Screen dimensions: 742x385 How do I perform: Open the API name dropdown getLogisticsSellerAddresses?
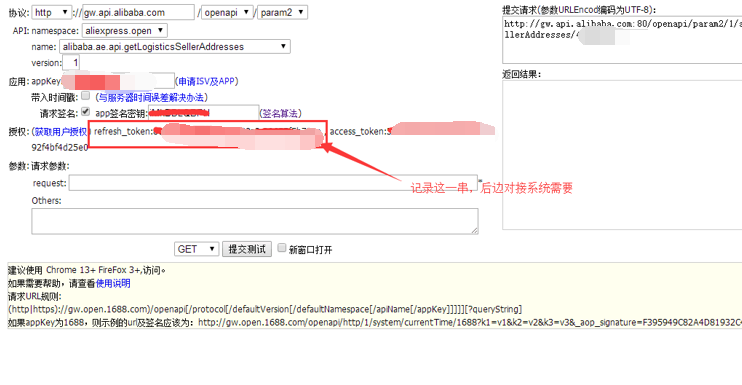(175, 46)
